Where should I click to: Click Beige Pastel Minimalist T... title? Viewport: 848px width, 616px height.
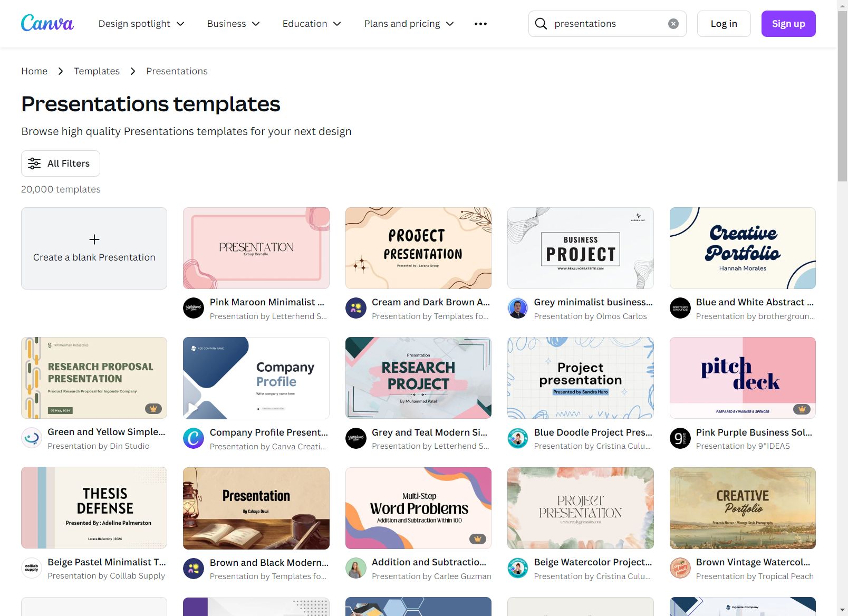(107, 562)
